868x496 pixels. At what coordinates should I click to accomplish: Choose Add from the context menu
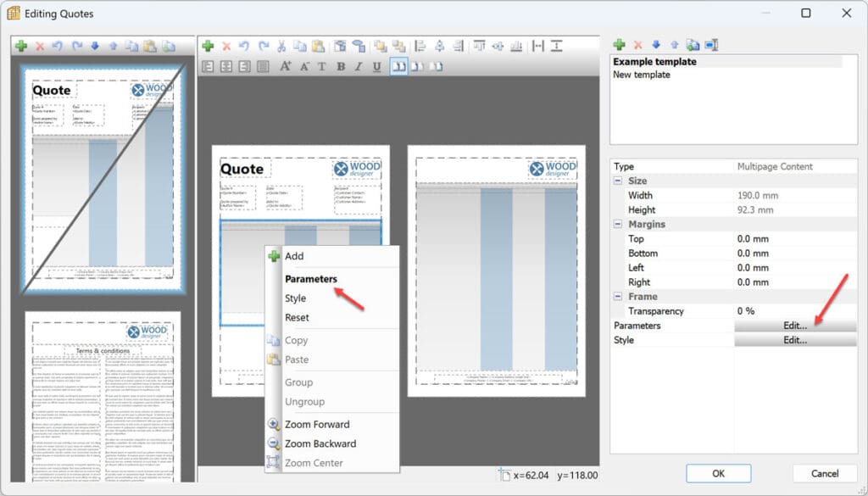pyautogui.click(x=332, y=256)
